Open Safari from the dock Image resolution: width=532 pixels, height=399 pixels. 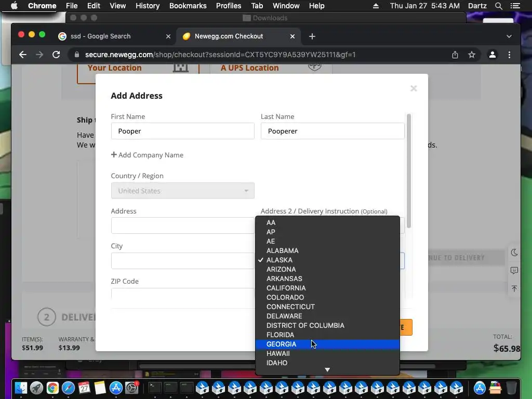click(68, 388)
